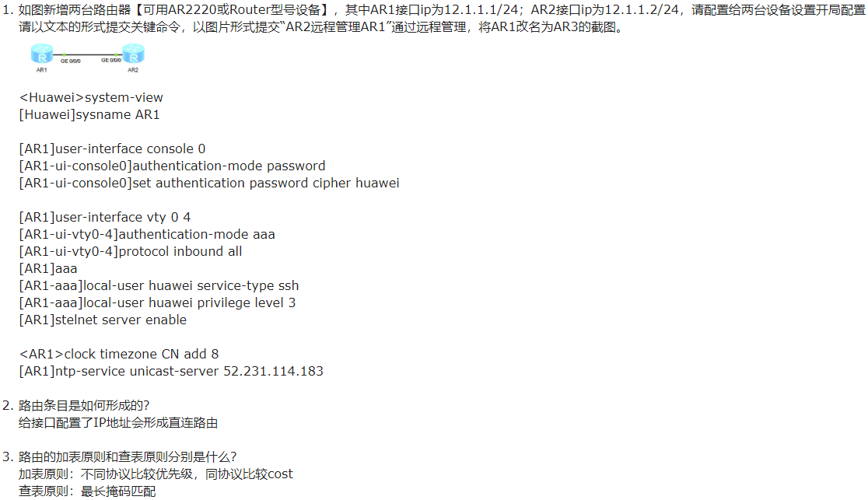Click the stelnet server enable line

[103, 320]
